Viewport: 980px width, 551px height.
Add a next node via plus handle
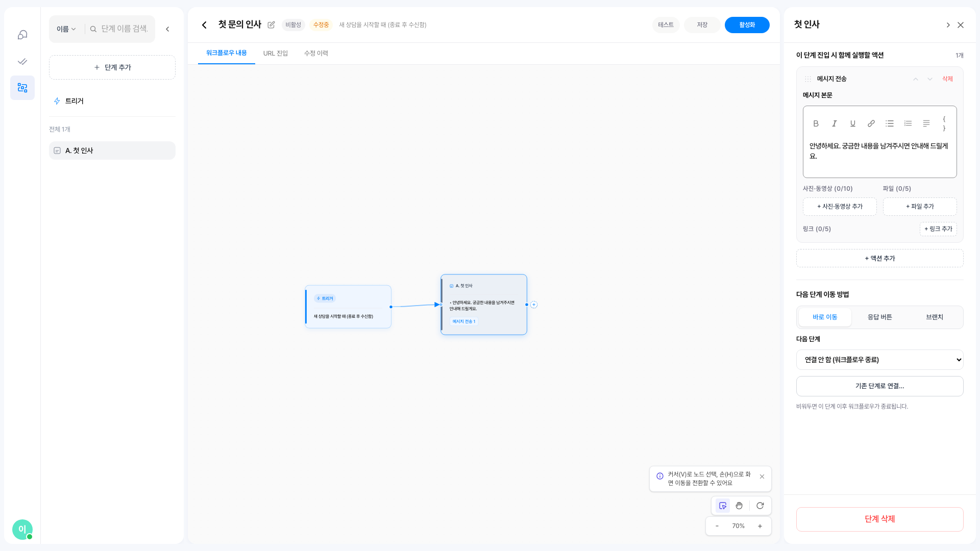point(534,305)
